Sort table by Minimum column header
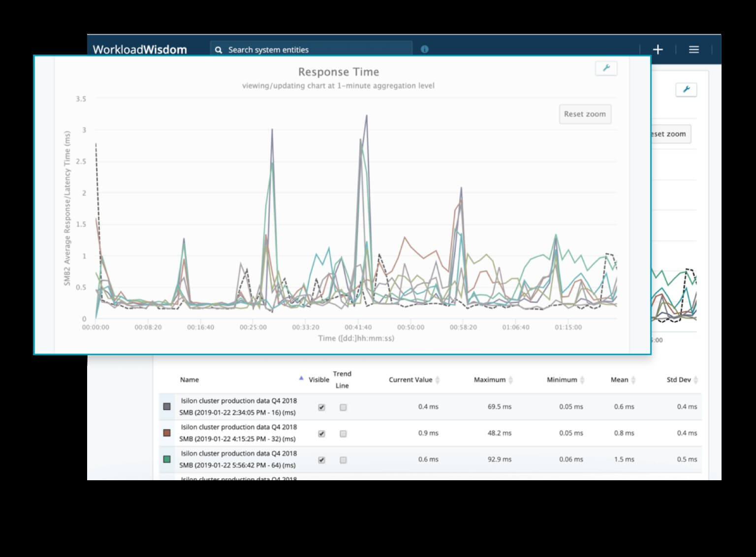The height and width of the screenshot is (557, 756). 562,380
